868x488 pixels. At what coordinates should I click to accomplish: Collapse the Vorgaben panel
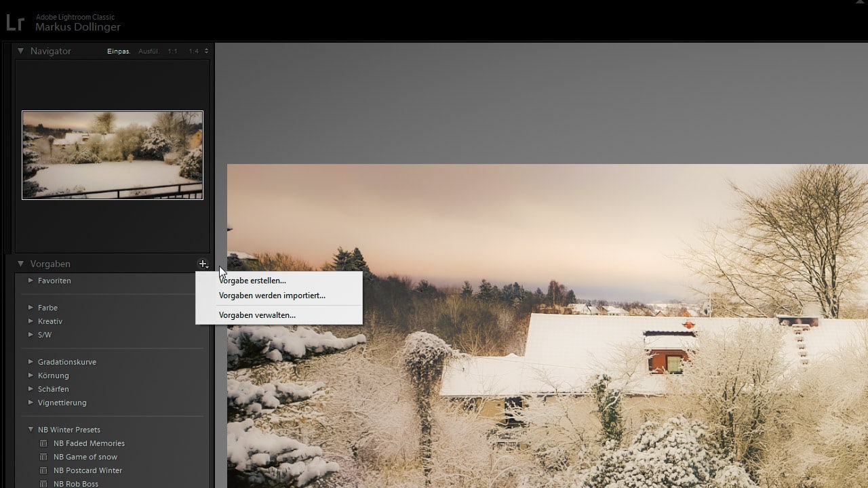[x=20, y=264]
